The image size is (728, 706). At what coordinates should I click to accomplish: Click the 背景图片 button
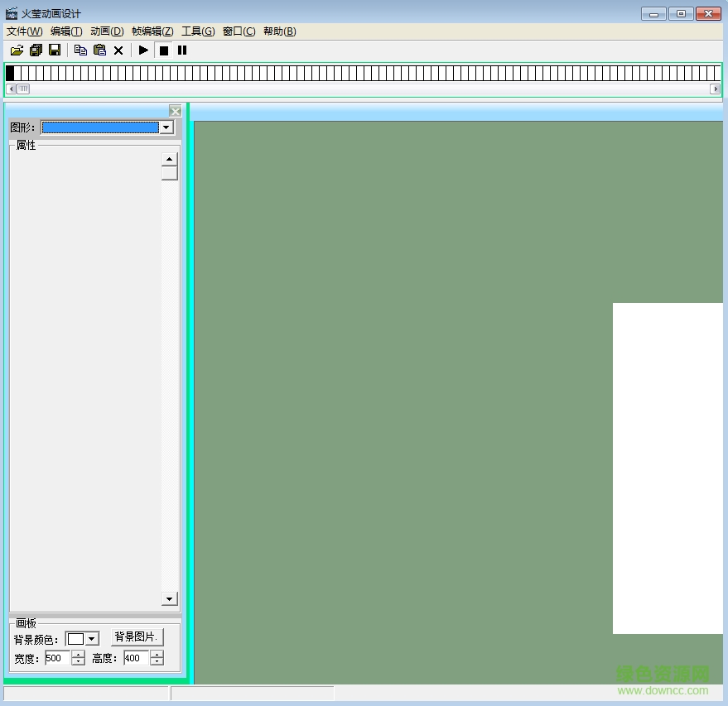[137, 636]
